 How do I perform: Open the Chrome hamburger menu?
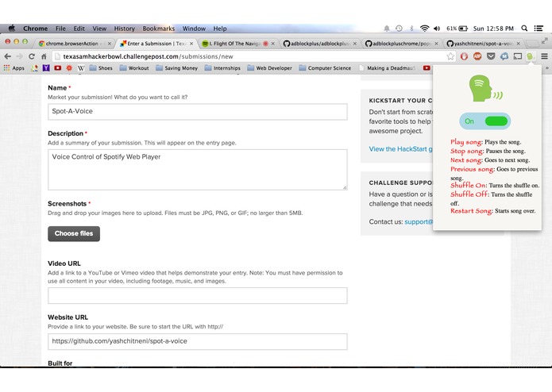point(544,56)
